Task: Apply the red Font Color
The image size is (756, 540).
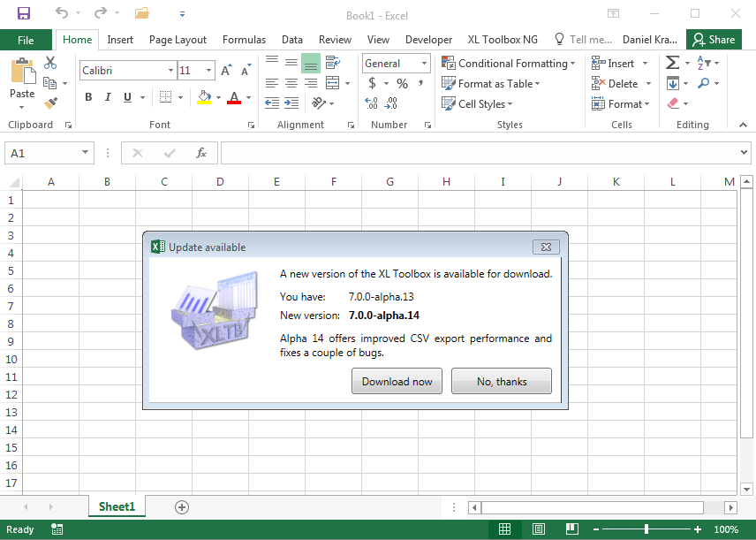Action: 234,97
